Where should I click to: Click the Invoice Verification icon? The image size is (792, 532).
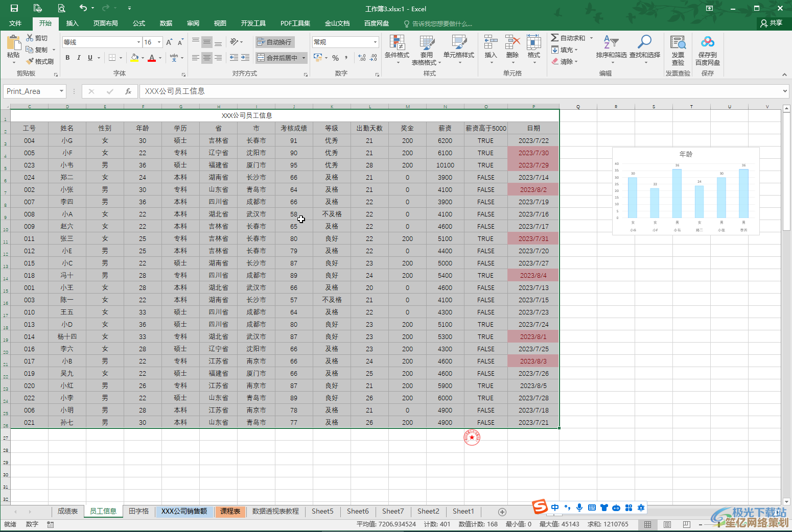[678, 42]
